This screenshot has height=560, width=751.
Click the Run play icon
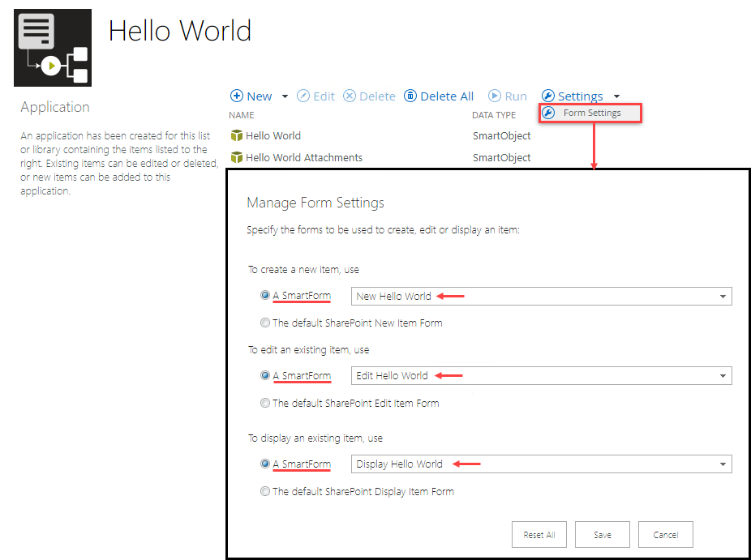tap(494, 96)
